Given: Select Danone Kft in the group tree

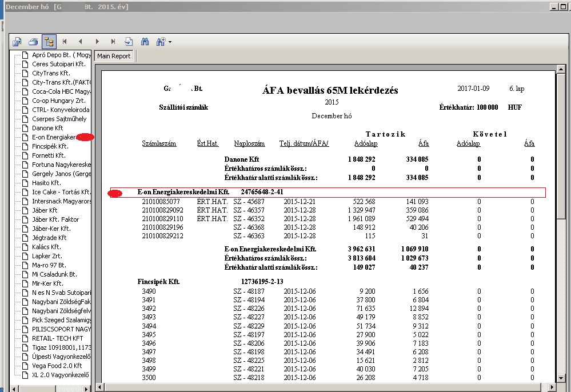Looking at the screenshot, I should pyautogui.click(x=47, y=128).
